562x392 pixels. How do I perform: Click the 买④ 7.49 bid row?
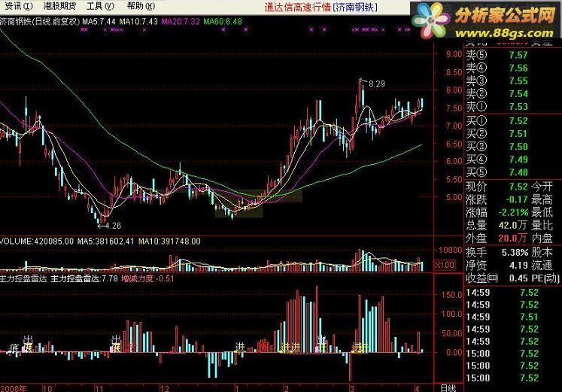coord(497,160)
